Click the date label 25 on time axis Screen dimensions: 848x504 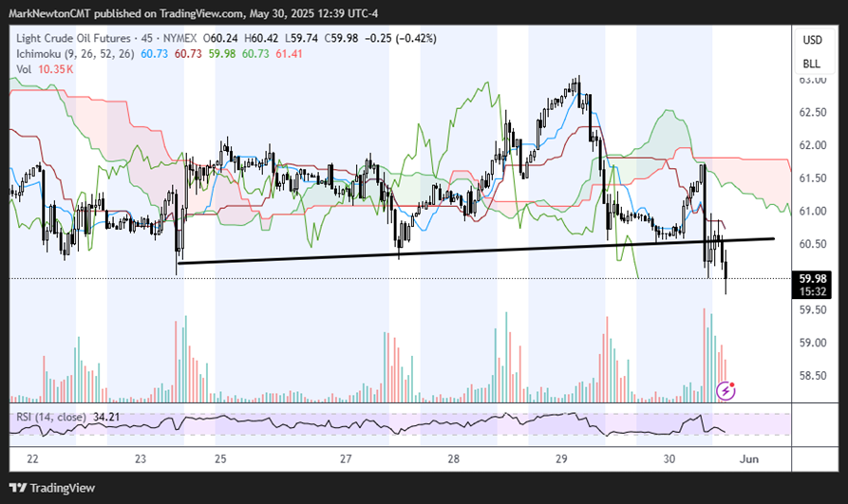(220, 459)
